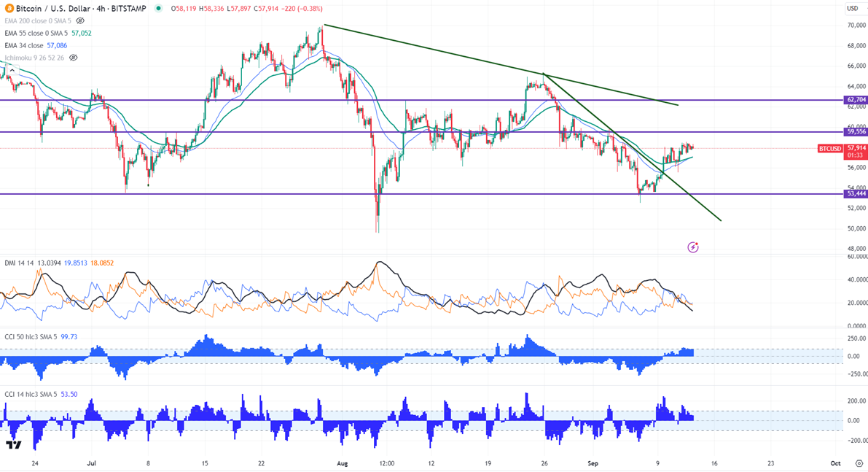Click the 53,444 support level price label
868x472 pixels.
tap(856, 194)
